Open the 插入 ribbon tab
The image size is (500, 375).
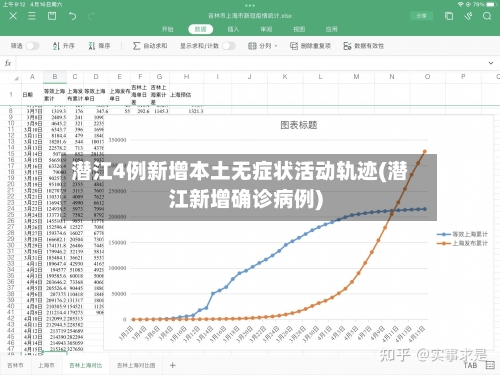click(x=233, y=29)
